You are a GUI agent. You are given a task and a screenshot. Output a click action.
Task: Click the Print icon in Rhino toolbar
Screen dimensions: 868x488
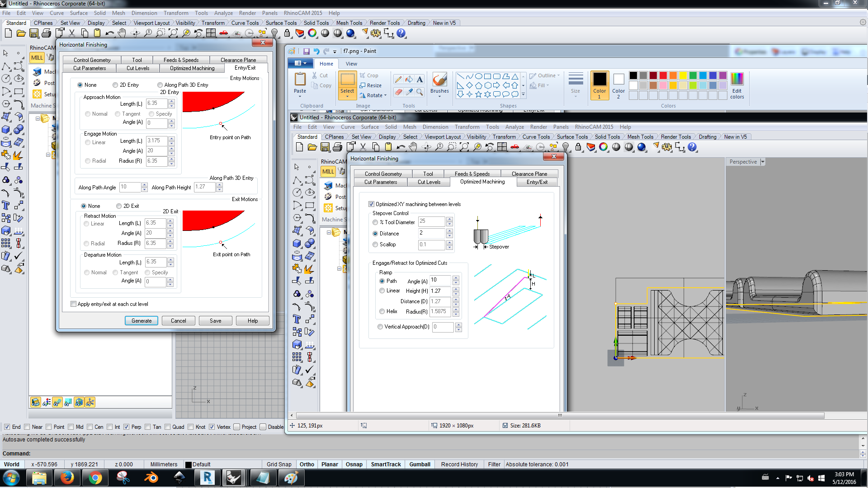[46, 33]
